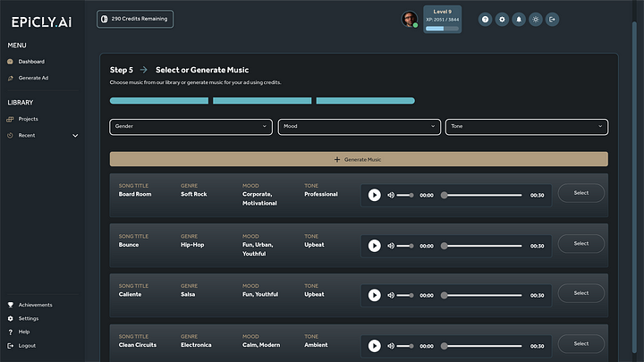Click the 'Salsa' genre text
Viewport: 644px width, 362px height.
tap(188, 294)
